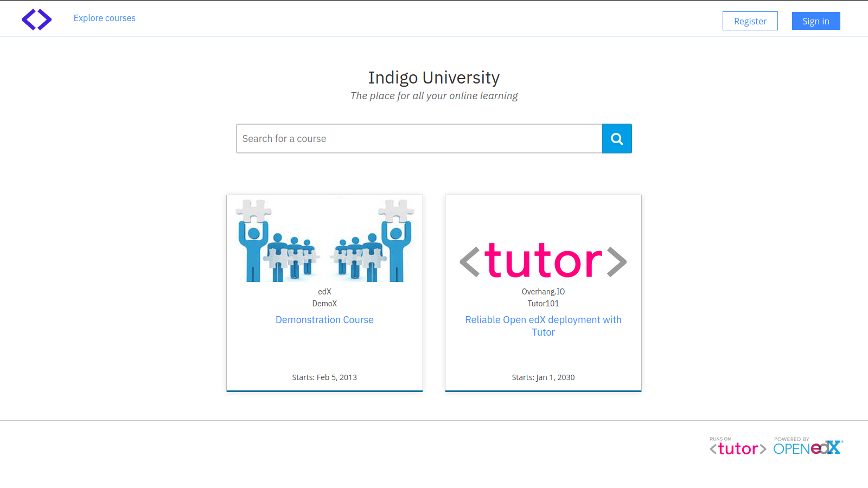Viewport: 868px width, 488px height.
Task: Open Explore courses in the navigation
Action: click(x=105, y=18)
